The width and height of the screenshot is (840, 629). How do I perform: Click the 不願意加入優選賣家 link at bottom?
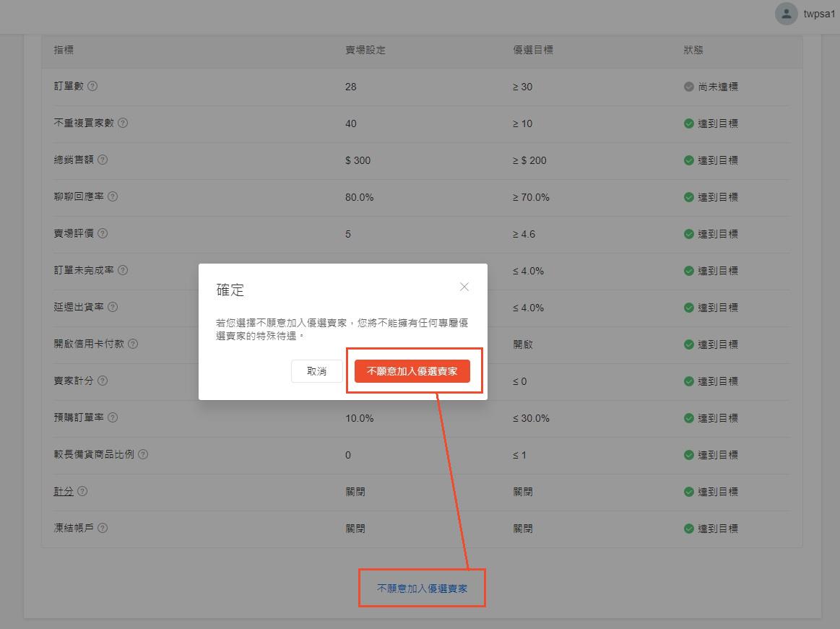pyautogui.click(x=422, y=588)
